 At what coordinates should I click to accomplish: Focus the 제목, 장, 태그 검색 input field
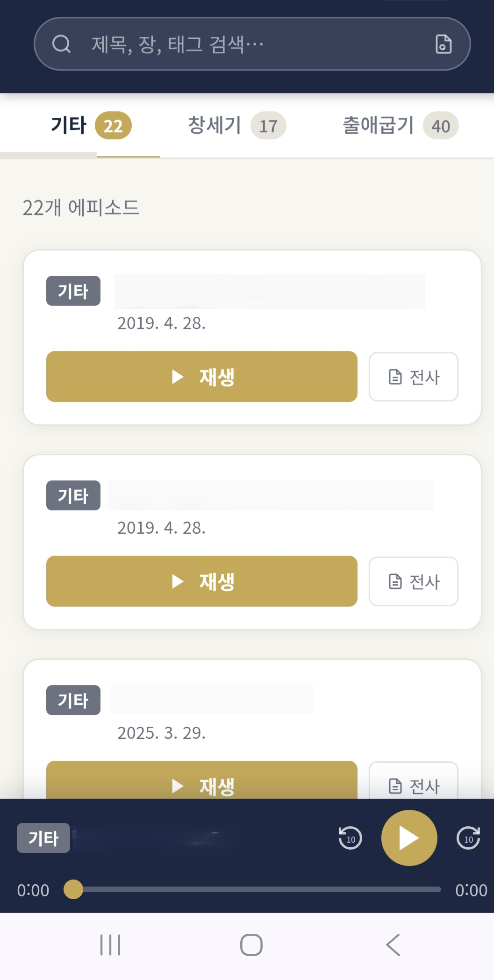tap(252, 44)
